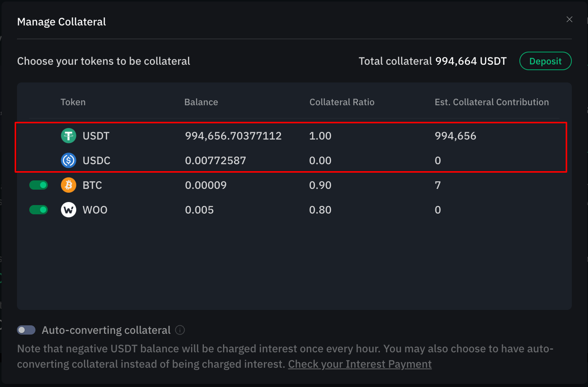Click BTC balance 0.00009
The image size is (588, 387).
coord(206,185)
